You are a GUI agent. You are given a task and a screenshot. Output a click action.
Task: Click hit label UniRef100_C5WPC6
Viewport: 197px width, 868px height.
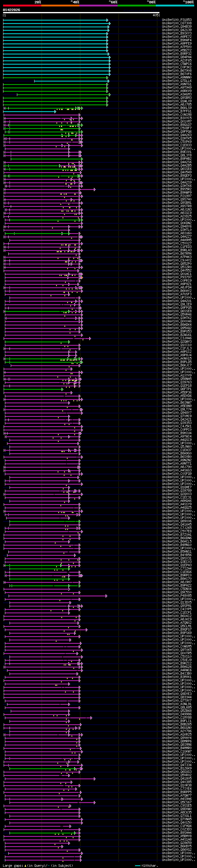[177, 64]
